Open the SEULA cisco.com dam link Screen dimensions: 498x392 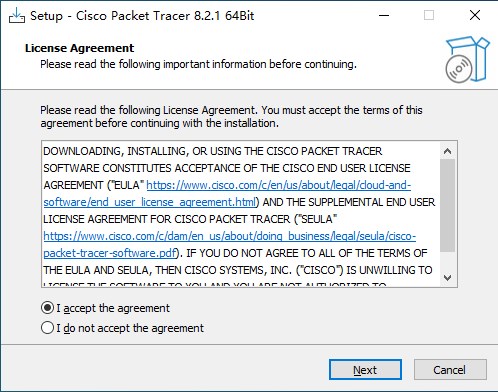[x=230, y=236]
